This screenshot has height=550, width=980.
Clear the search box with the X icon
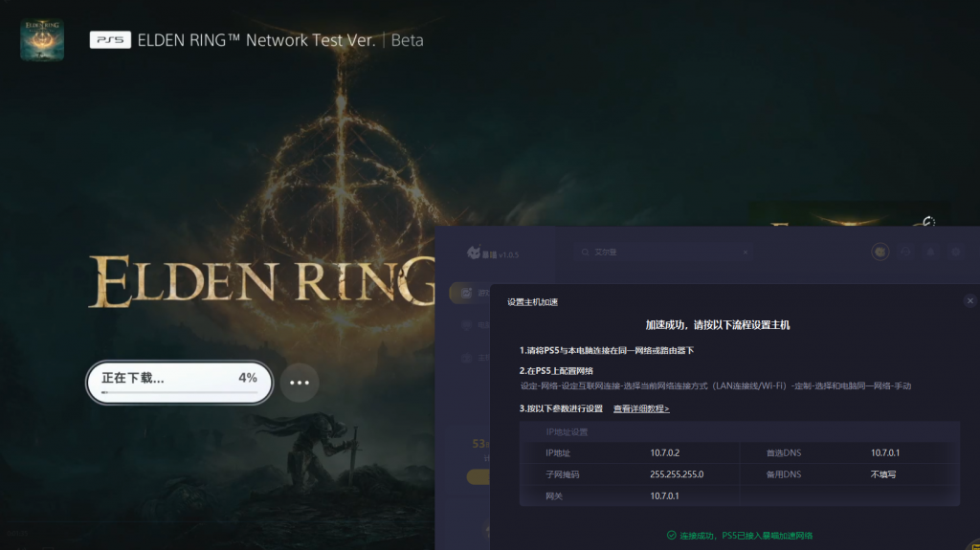tap(745, 253)
